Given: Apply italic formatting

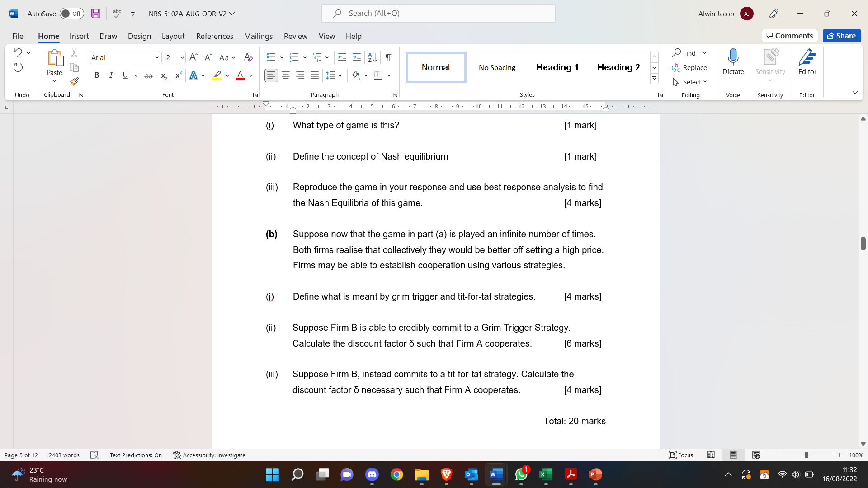Looking at the screenshot, I should 111,75.
